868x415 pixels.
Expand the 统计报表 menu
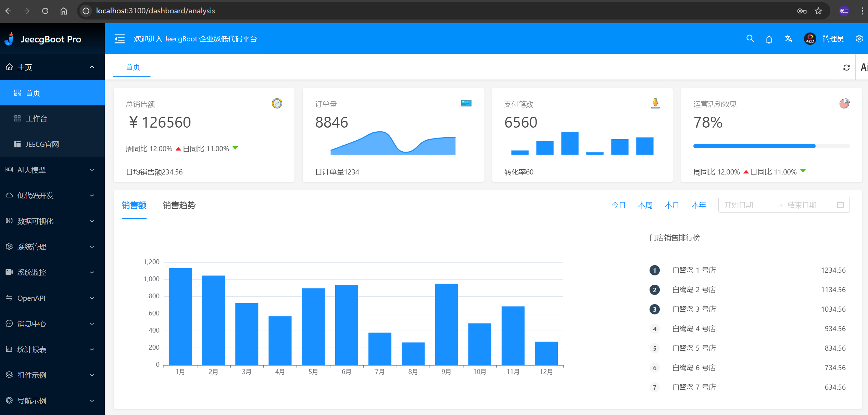52,349
